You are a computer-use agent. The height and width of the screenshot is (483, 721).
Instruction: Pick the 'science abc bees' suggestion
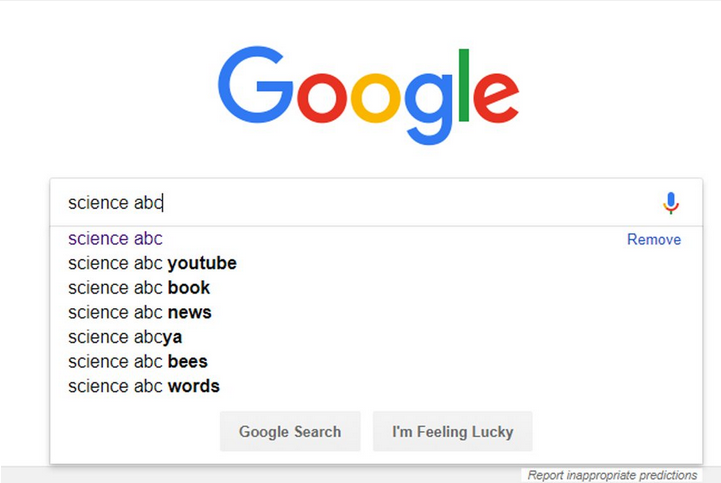pos(138,362)
